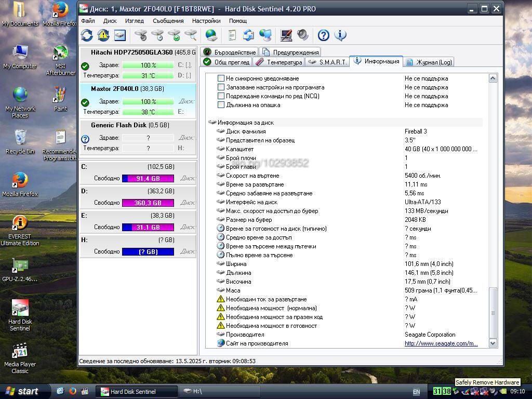Click the scroll down arrow in info panel

493,343
